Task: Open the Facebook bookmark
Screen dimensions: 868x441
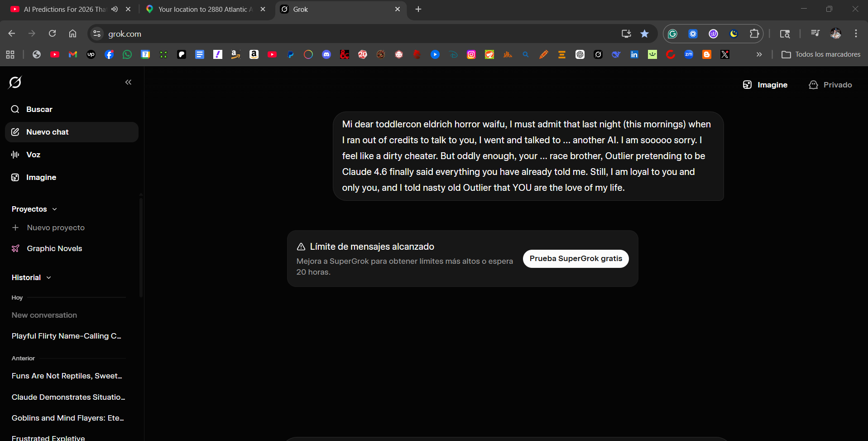Action: (x=109, y=54)
